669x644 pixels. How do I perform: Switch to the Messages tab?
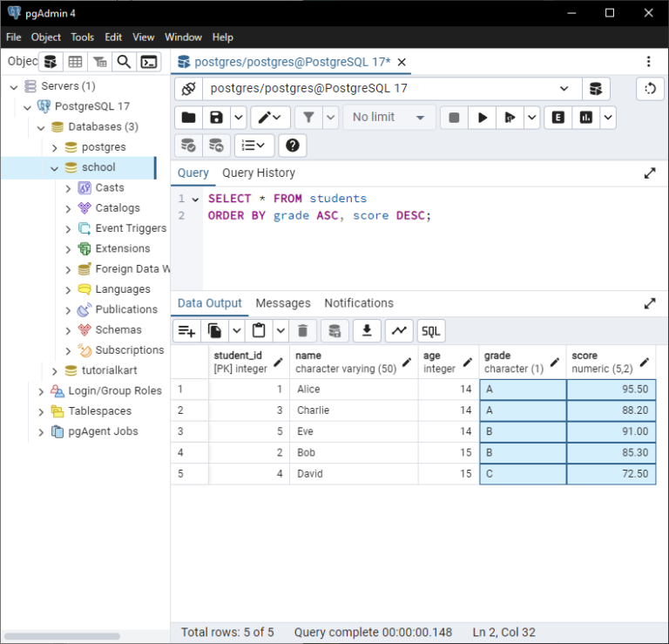pos(283,303)
